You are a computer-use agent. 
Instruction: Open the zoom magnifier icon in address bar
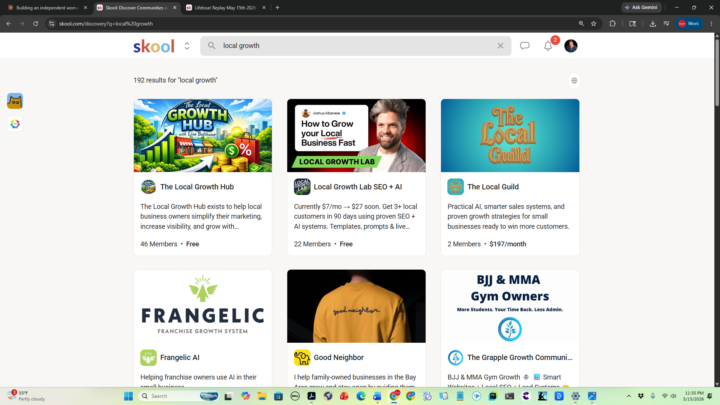point(581,23)
